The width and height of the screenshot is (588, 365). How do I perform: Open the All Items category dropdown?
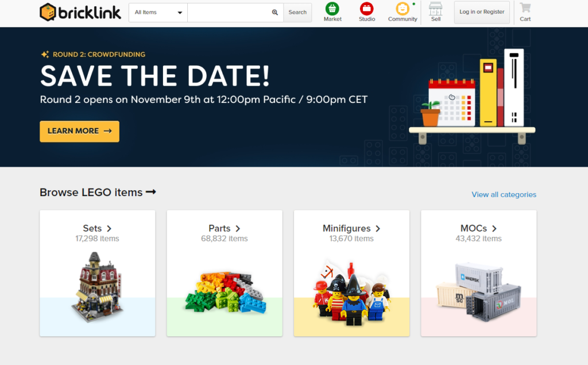click(x=158, y=13)
